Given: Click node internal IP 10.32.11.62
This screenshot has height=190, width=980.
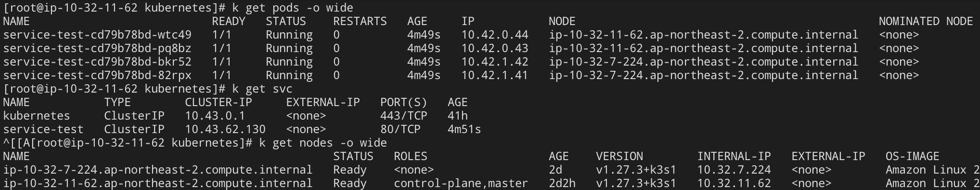Looking at the screenshot, I should (734, 183).
